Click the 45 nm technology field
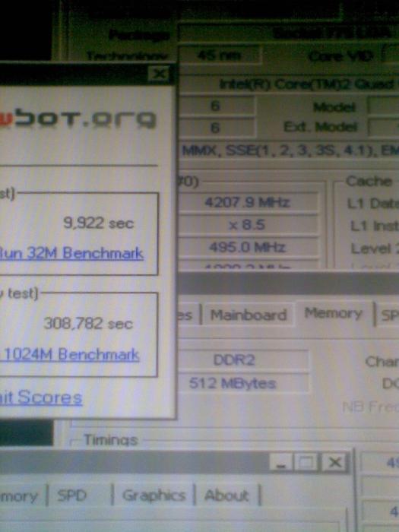This screenshot has width=399, height=532. 220,55
